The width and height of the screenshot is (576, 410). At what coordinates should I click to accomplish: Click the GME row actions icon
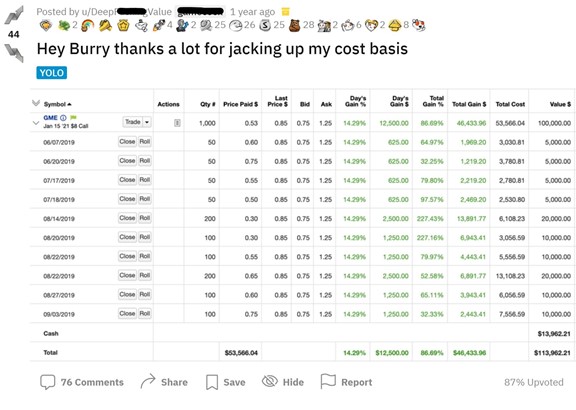pyautogui.click(x=177, y=123)
